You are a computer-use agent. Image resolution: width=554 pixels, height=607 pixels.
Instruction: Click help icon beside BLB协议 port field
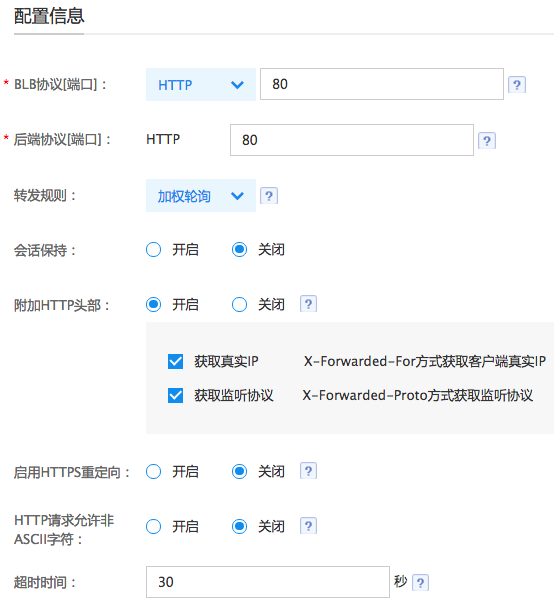pyautogui.click(x=516, y=85)
